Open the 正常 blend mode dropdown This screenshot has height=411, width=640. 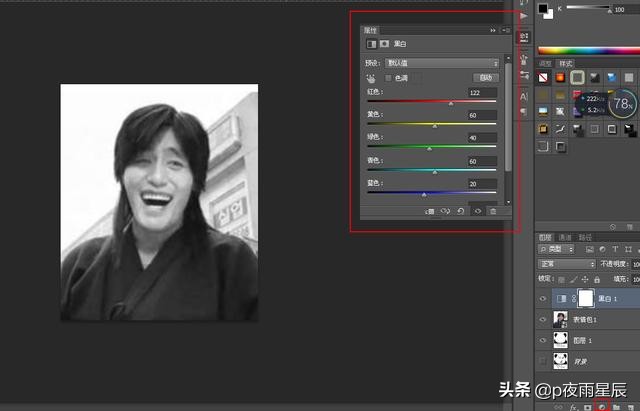click(x=566, y=264)
